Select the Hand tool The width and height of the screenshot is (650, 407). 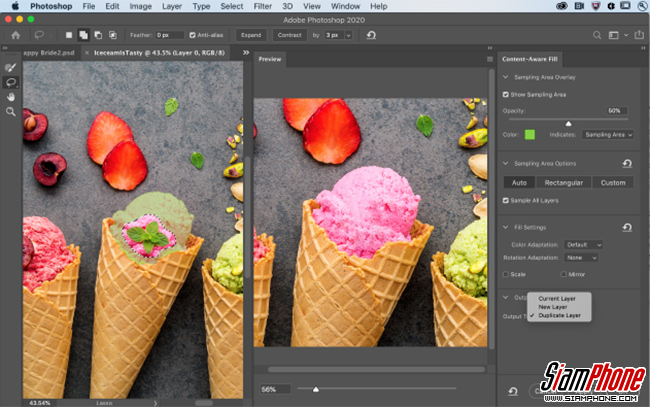coord(11,97)
